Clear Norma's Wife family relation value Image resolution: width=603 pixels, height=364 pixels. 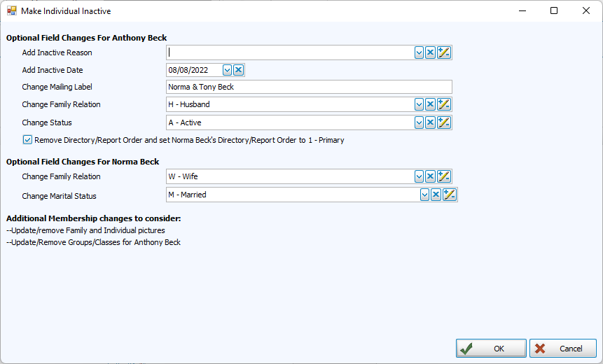point(430,176)
